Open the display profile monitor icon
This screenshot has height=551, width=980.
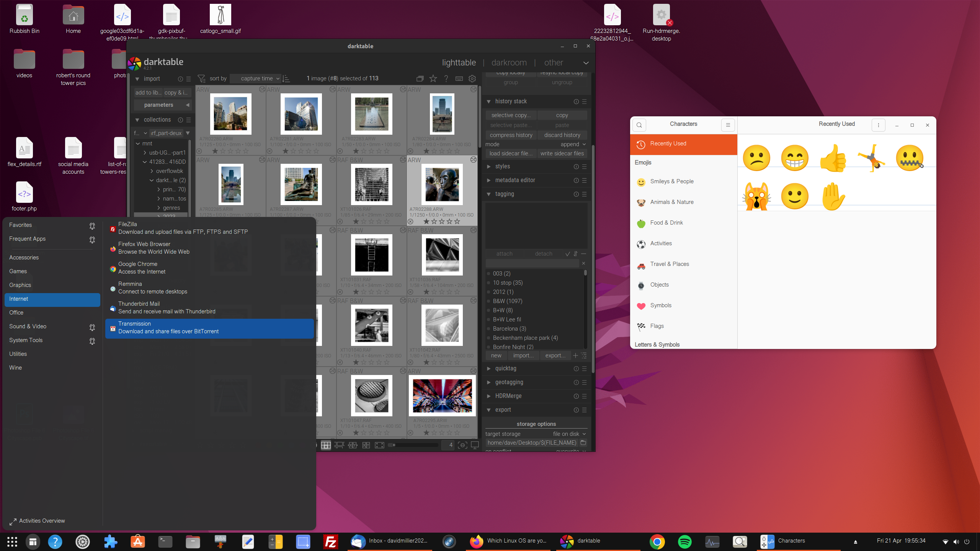(x=475, y=445)
